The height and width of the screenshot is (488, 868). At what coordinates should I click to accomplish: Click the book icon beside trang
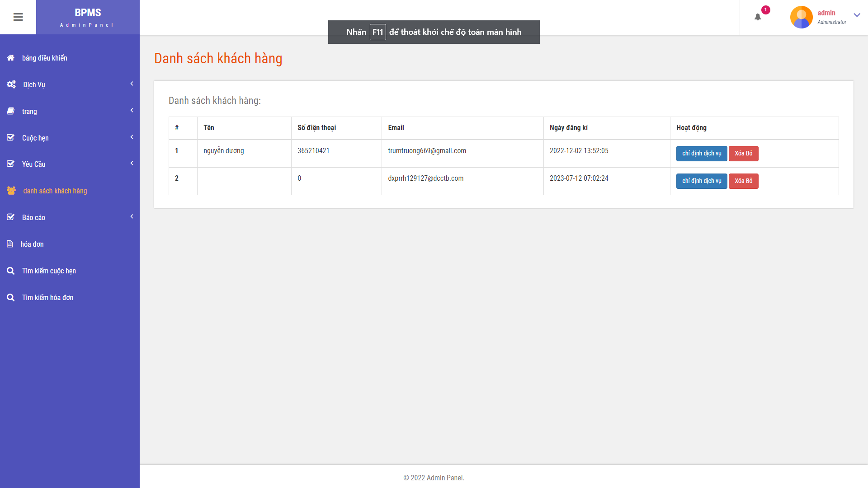click(x=11, y=111)
